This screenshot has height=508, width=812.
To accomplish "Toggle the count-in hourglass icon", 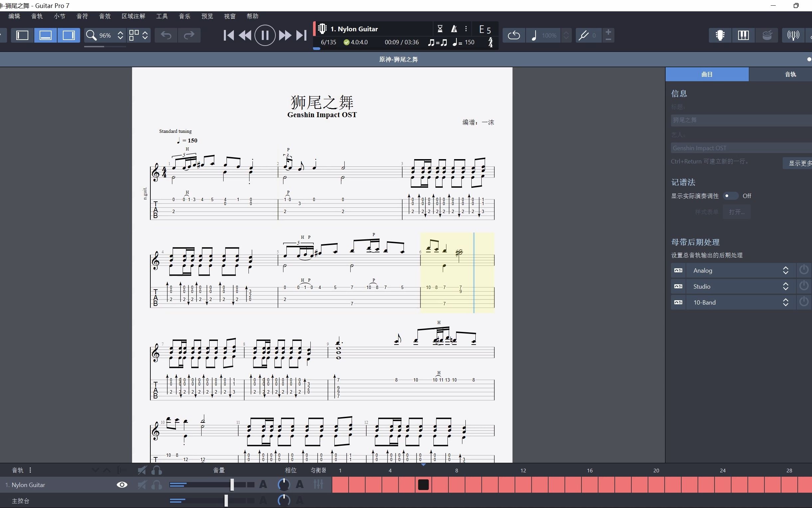I will 440,29.
